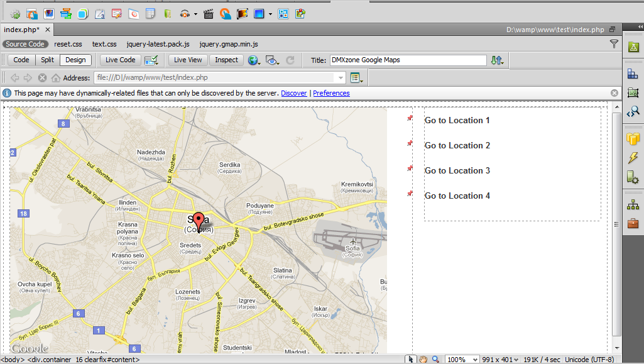Click the white card with red circle icon
Image resolution: width=644 pixels, height=364 pixels.
(133, 14)
